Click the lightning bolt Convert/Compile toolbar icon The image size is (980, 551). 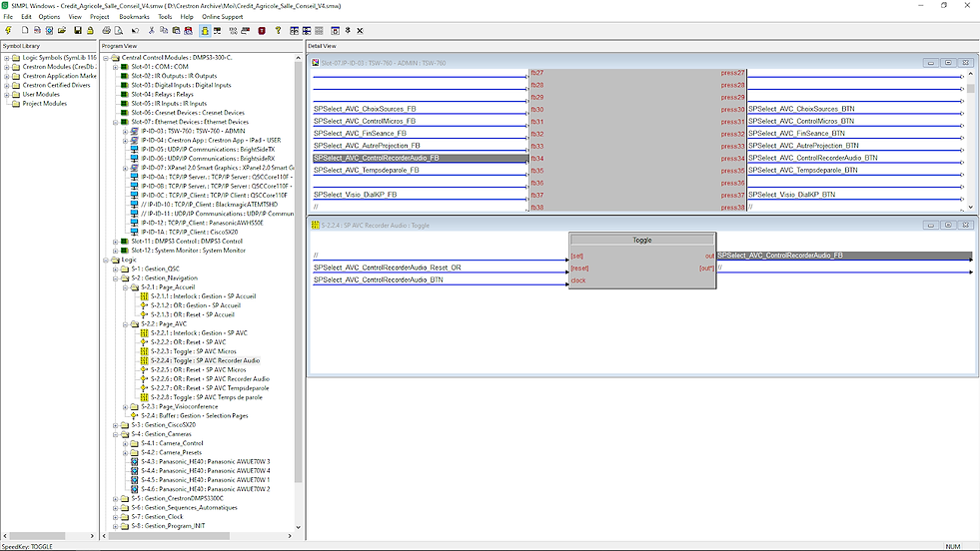[x=8, y=30]
